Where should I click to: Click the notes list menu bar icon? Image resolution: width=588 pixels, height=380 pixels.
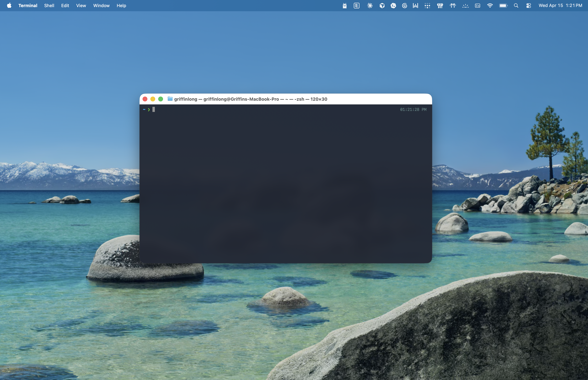coord(356,5)
